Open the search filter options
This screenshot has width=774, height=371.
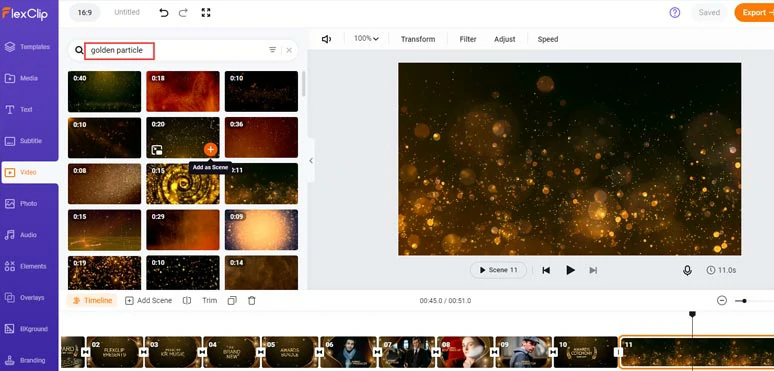tap(272, 50)
